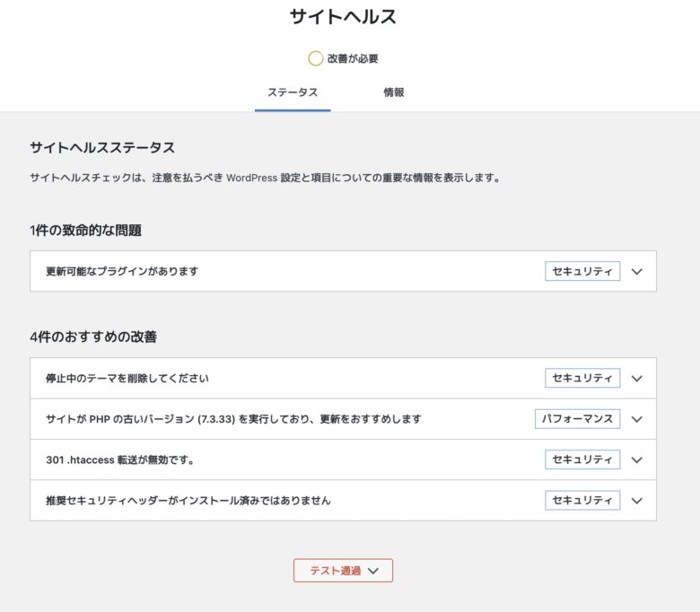Open the テスト通過 toggle button
Viewport: 700px width, 612px height.
344,571
